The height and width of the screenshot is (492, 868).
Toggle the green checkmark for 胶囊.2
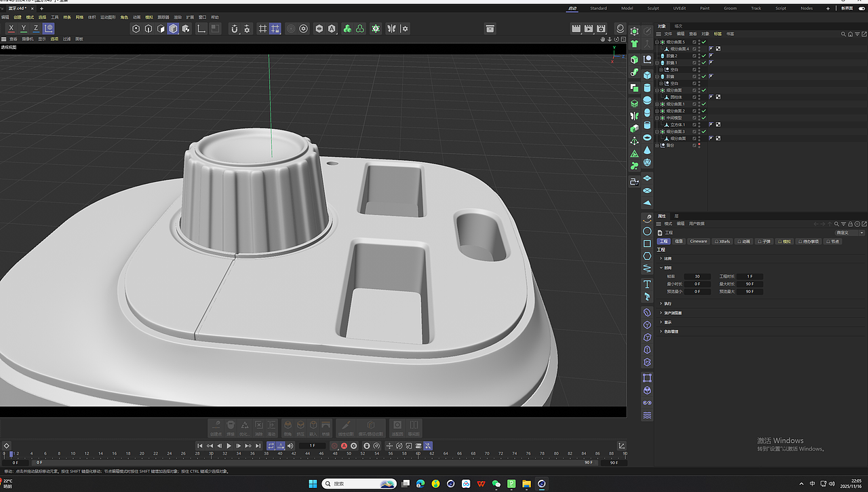point(703,56)
